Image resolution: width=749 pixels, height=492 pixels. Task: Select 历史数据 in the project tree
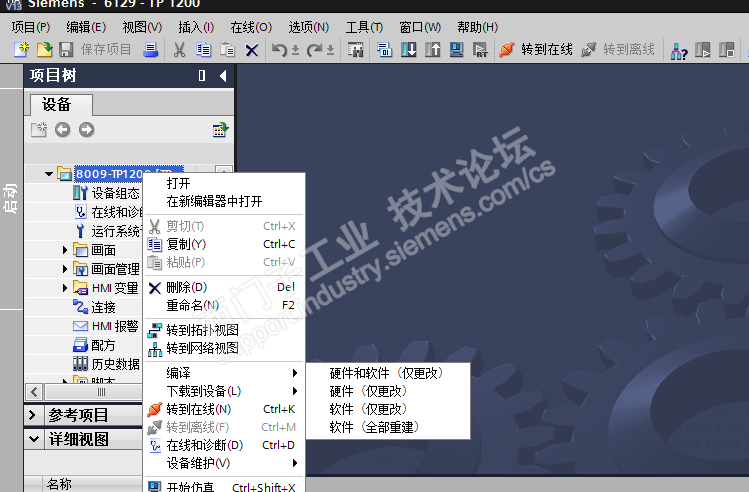click(x=116, y=364)
